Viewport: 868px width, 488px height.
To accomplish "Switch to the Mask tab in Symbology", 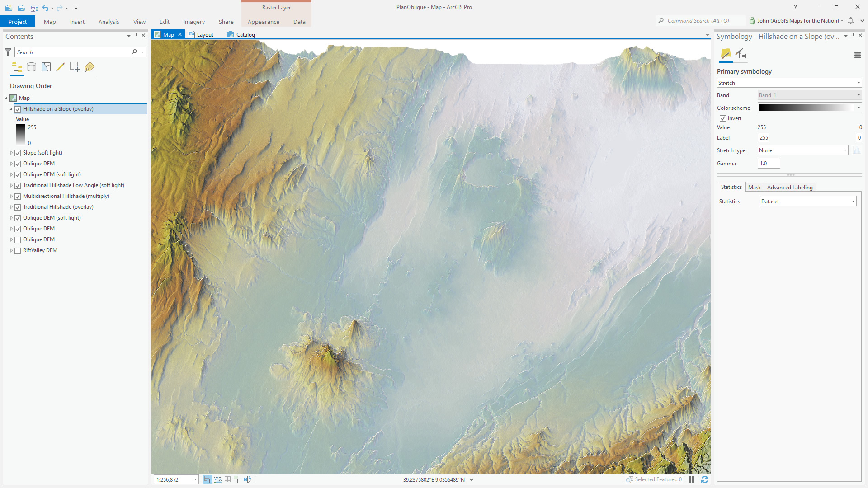I will 755,187.
